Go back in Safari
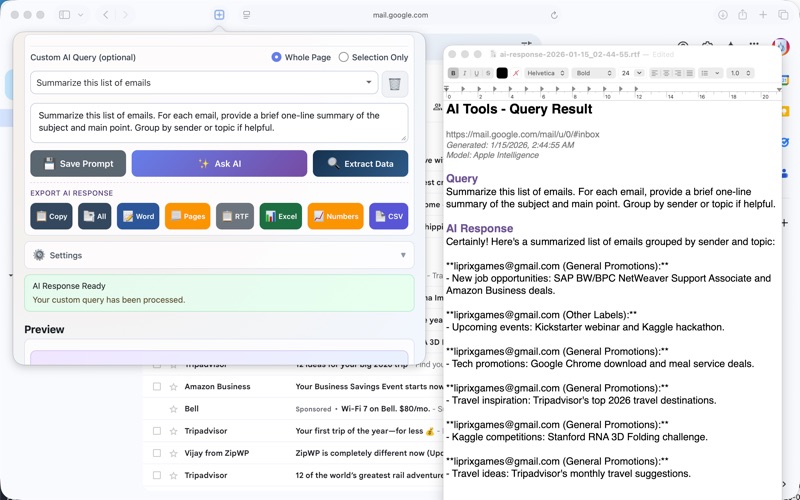This screenshot has height=500, width=800. click(106, 15)
